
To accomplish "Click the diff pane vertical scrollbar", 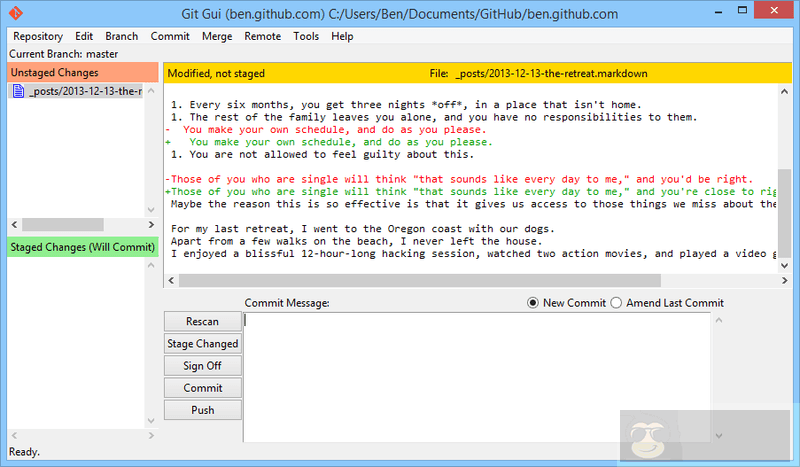I will pyautogui.click(x=784, y=200).
